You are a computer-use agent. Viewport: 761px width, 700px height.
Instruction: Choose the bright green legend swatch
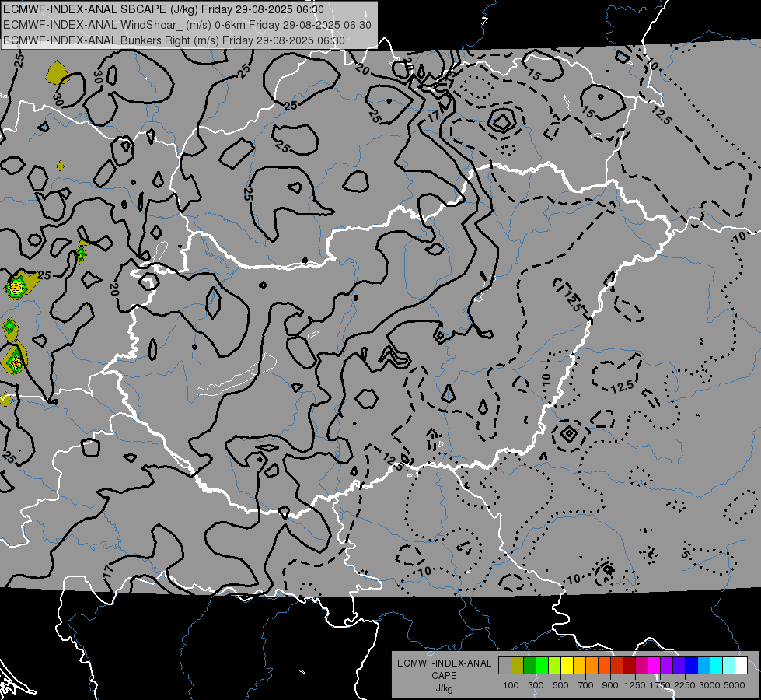(x=542, y=665)
